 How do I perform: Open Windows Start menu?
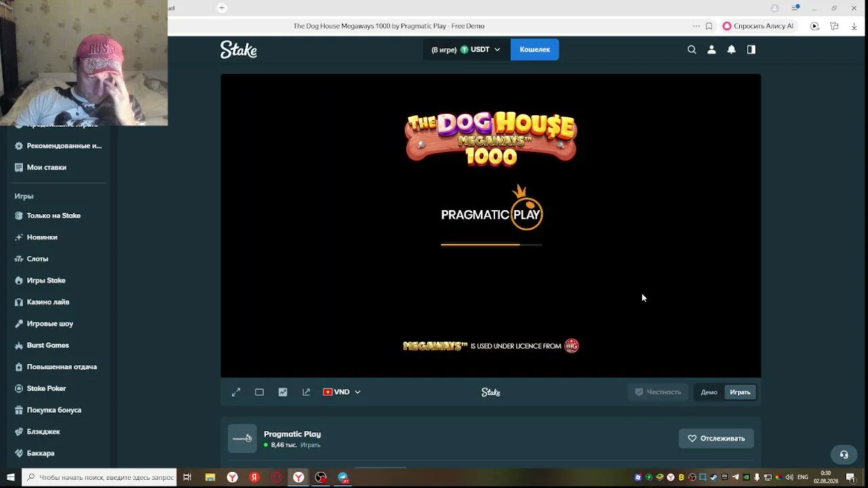[x=10, y=477]
